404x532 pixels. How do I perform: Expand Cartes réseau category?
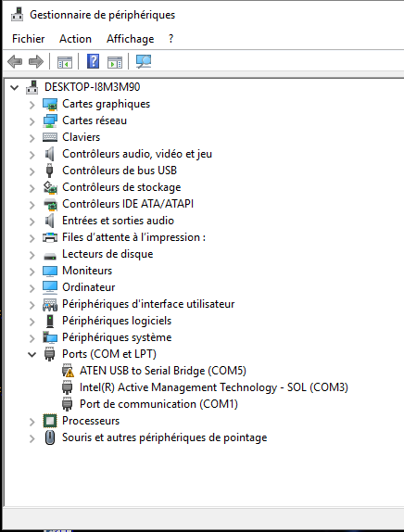(32, 121)
